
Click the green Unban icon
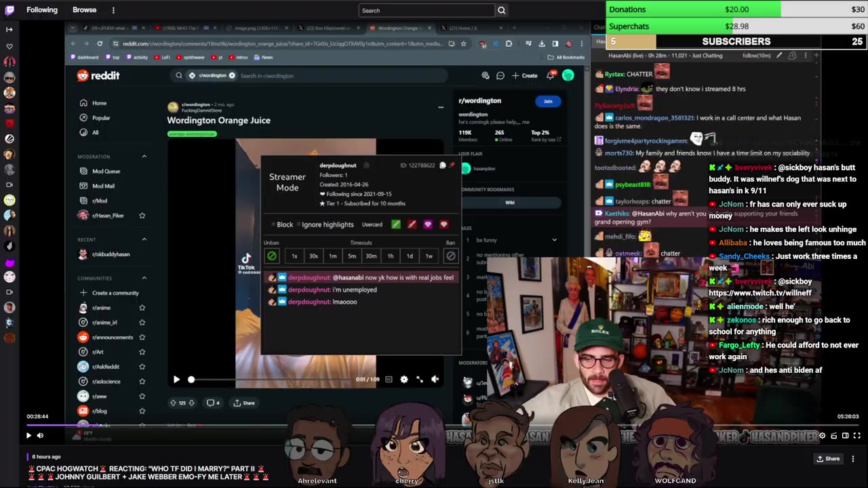pyautogui.click(x=272, y=256)
